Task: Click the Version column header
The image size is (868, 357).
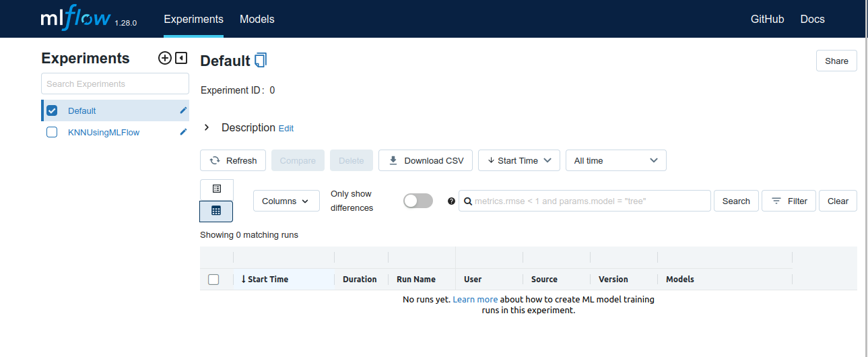Action: [x=613, y=279]
